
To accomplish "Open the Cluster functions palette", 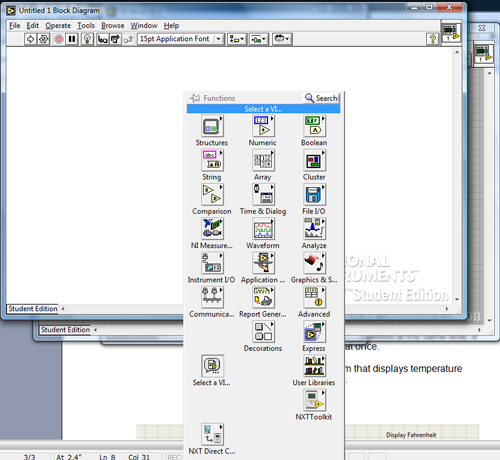I will [314, 160].
